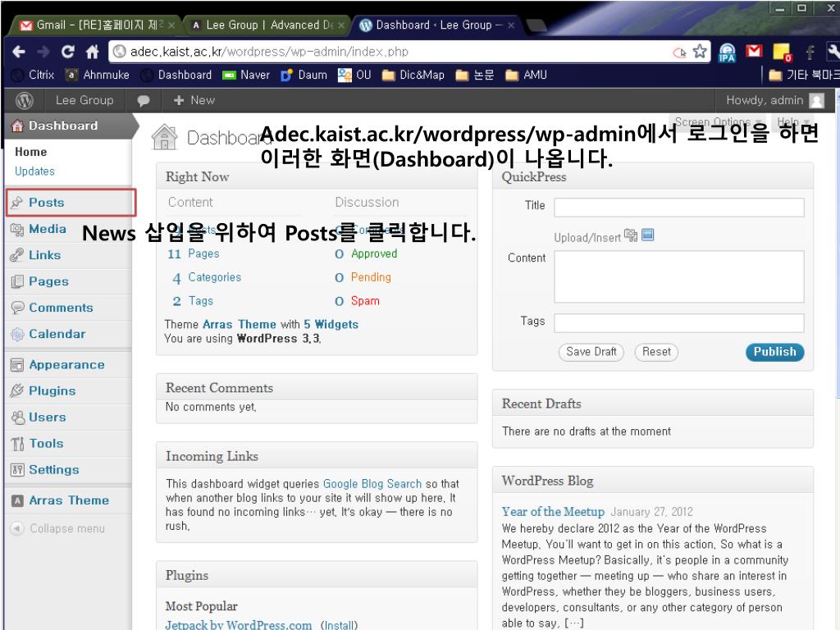Screen dimensions: 840x630
Task: Click the Save Draft button
Action: [591, 352]
